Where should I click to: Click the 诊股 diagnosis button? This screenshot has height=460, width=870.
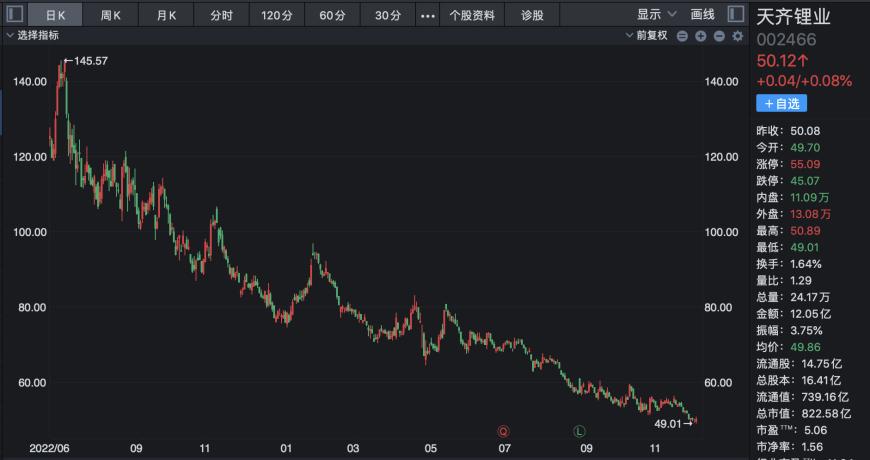pos(532,16)
